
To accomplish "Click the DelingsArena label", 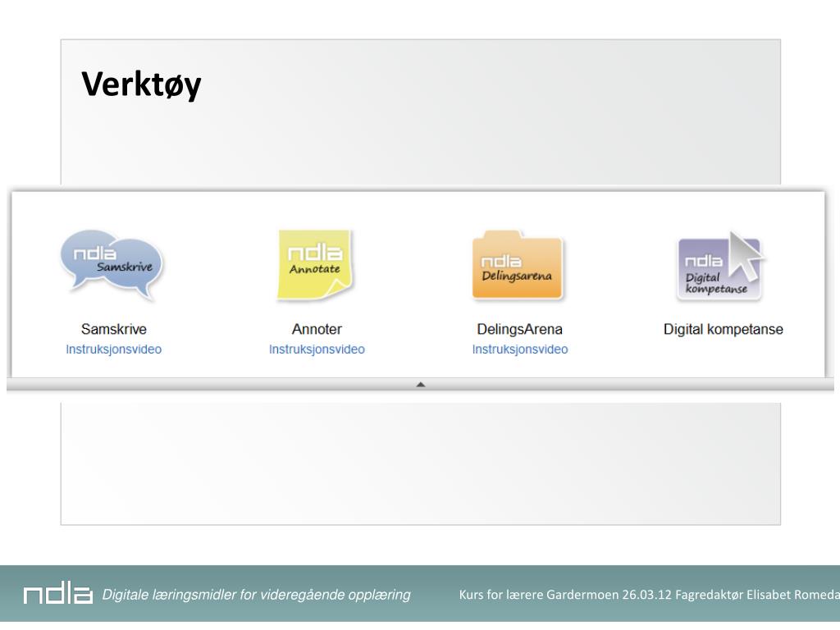I will pyautogui.click(x=519, y=329).
